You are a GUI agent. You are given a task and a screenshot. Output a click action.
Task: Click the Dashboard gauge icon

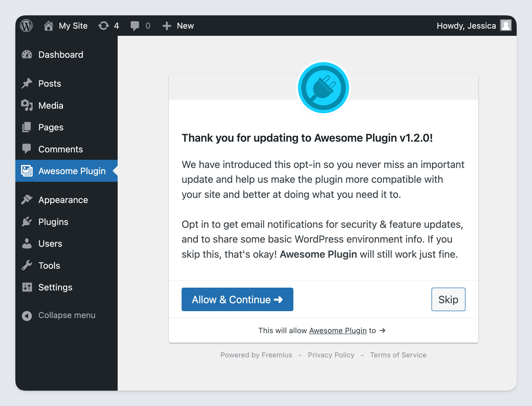[27, 54]
